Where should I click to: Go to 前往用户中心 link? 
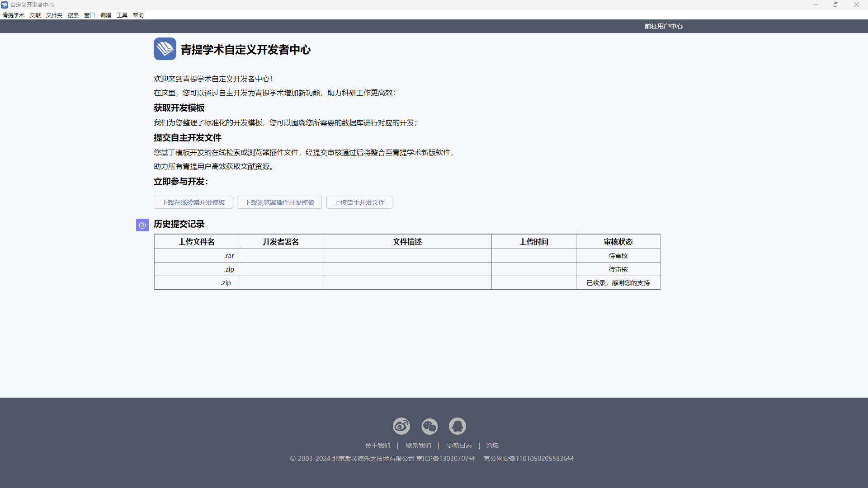pyautogui.click(x=663, y=26)
